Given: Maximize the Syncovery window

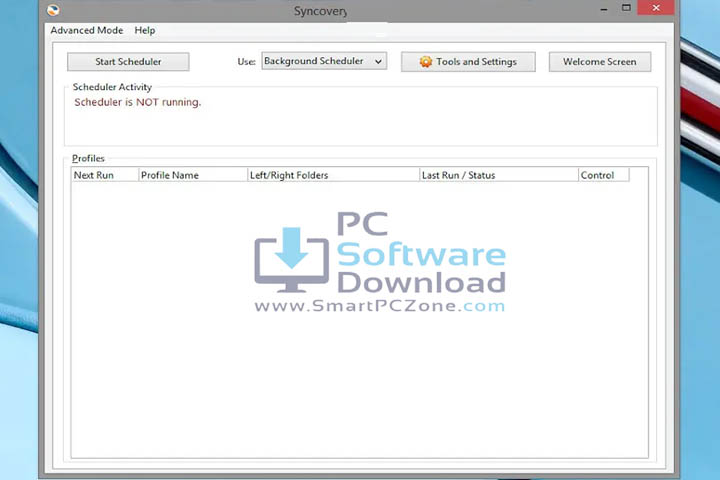Looking at the screenshot, I should click(x=626, y=8).
